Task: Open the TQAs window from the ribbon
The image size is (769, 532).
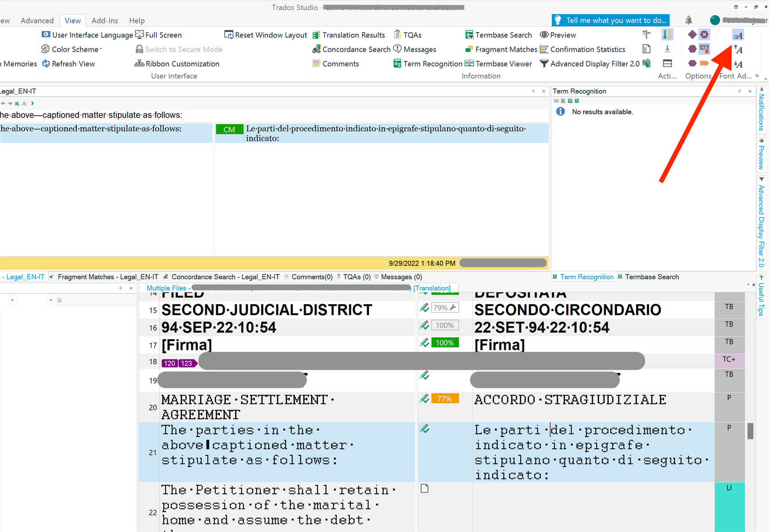Action: pyautogui.click(x=407, y=35)
